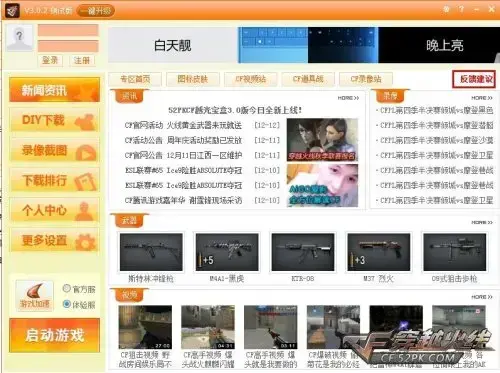The image size is (500, 373).
Task: Open the 个人中心 sidebar section
Action: coord(55,210)
